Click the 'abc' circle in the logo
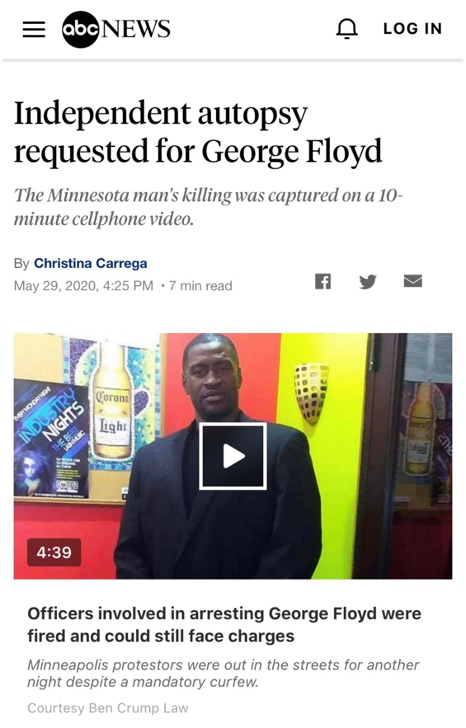This screenshot has height=728, width=466. point(80,29)
